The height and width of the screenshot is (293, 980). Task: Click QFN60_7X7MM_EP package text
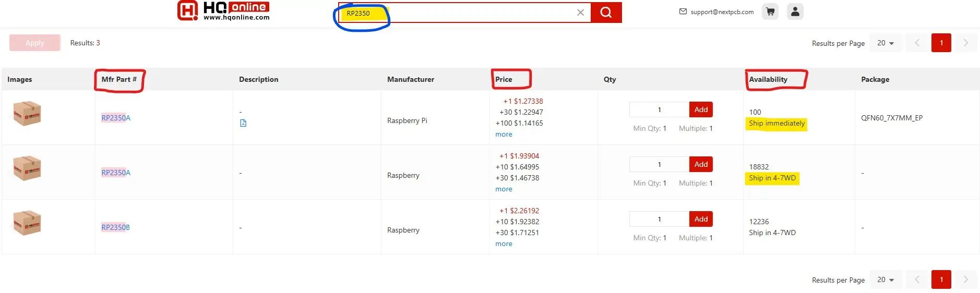point(892,118)
